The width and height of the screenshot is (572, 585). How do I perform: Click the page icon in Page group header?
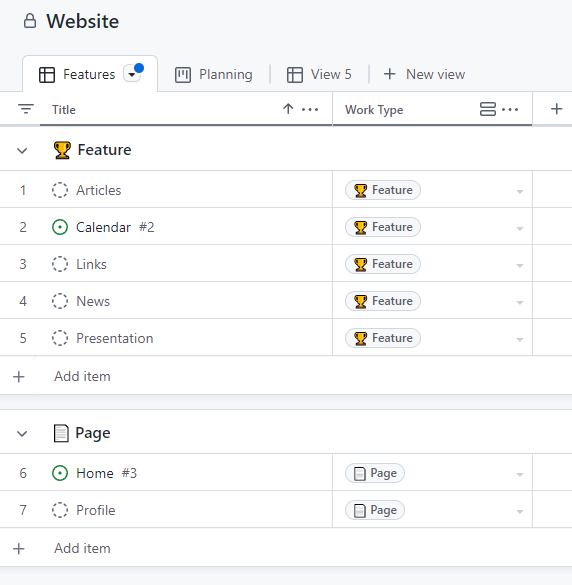coord(61,433)
